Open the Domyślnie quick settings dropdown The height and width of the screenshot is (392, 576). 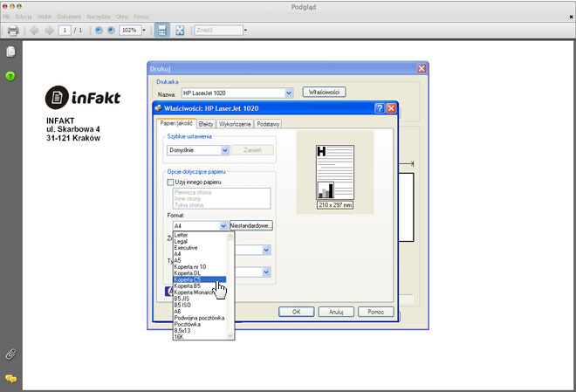tap(225, 150)
